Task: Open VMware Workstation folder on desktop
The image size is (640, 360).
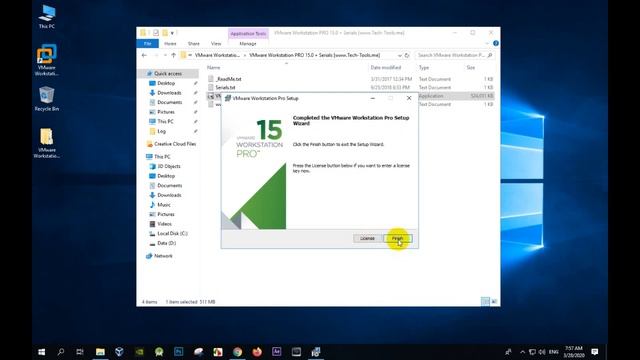Action: coord(47,143)
